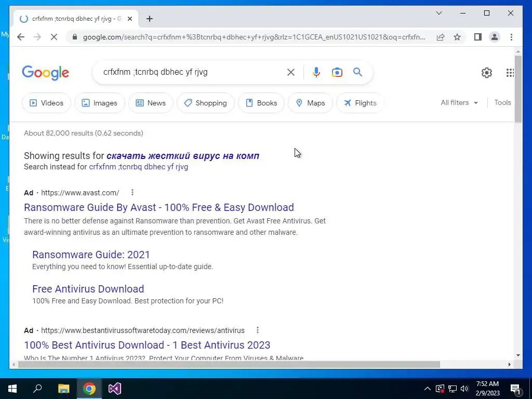The image size is (532, 399).
Task: Switch to the Flights results tab
Action: coord(360,103)
